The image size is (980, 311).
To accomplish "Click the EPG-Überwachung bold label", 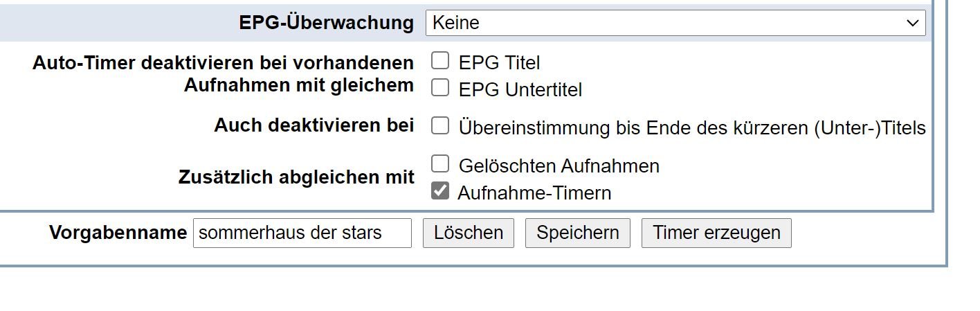I will [326, 23].
